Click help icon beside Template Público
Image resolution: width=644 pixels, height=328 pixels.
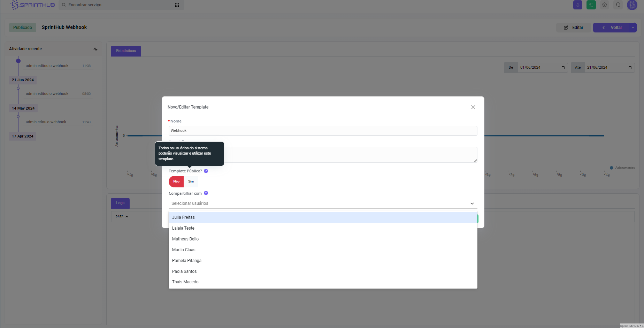click(x=206, y=171)
